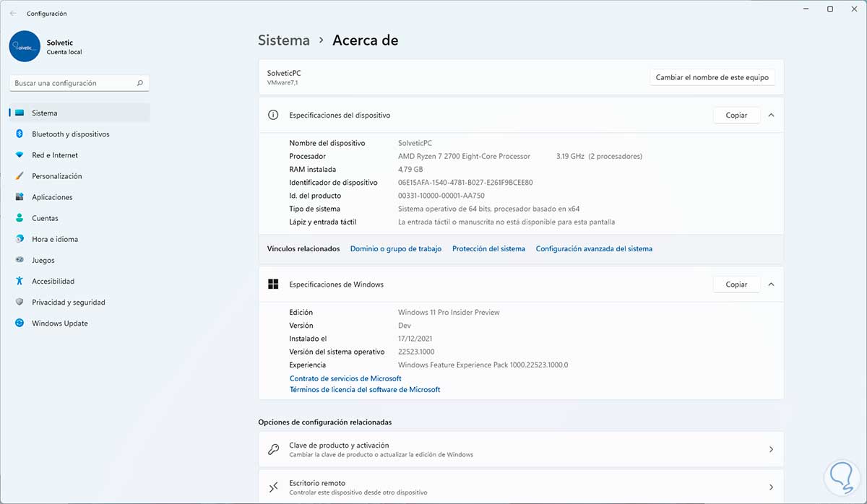Screen dimensions: 867x504
Task: Go to Privacidad y seguridad
Action: pyautogui.click(x=79, y=303)
